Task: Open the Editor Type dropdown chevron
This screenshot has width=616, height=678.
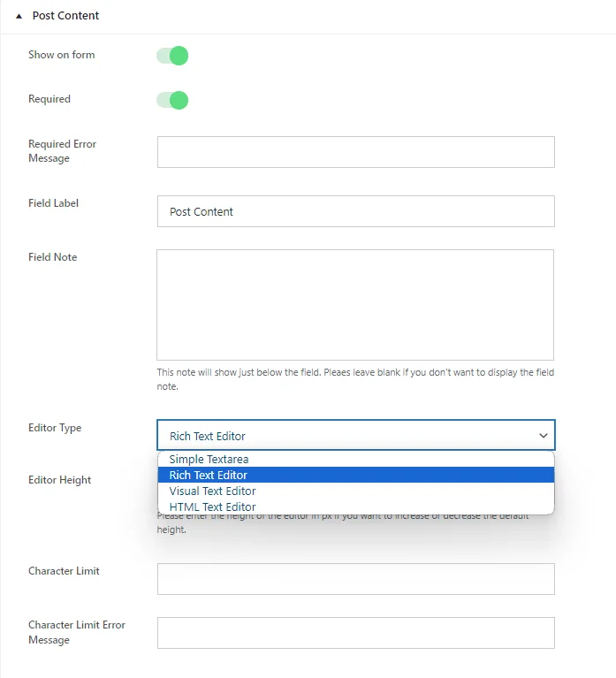Action: point(544,436)
